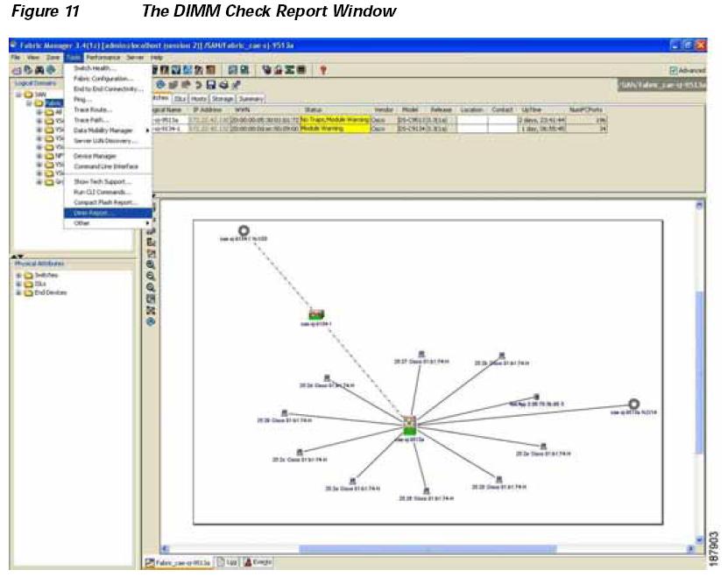Launch Device Manager from Tools menu

pyautogui.click(x=108, y=156)
